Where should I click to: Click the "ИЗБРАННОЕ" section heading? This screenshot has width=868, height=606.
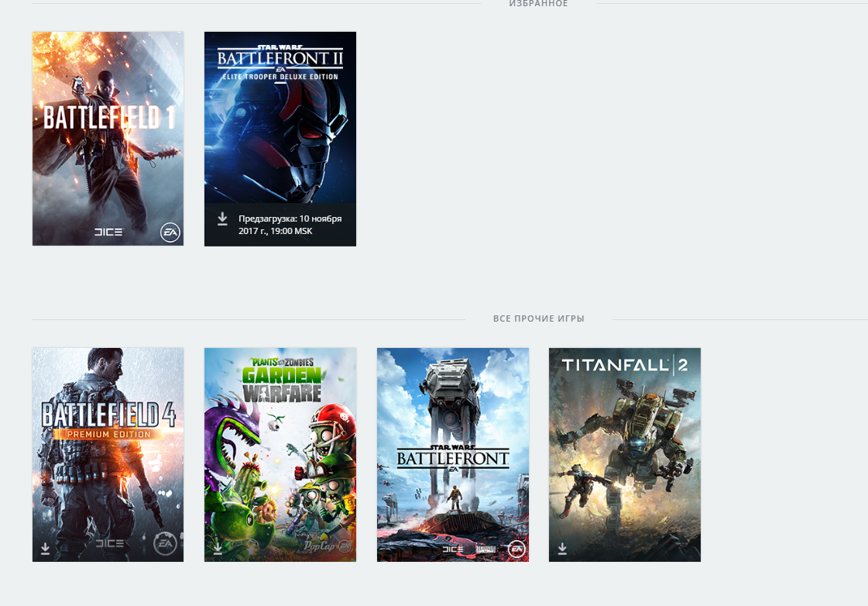point(539,4)
